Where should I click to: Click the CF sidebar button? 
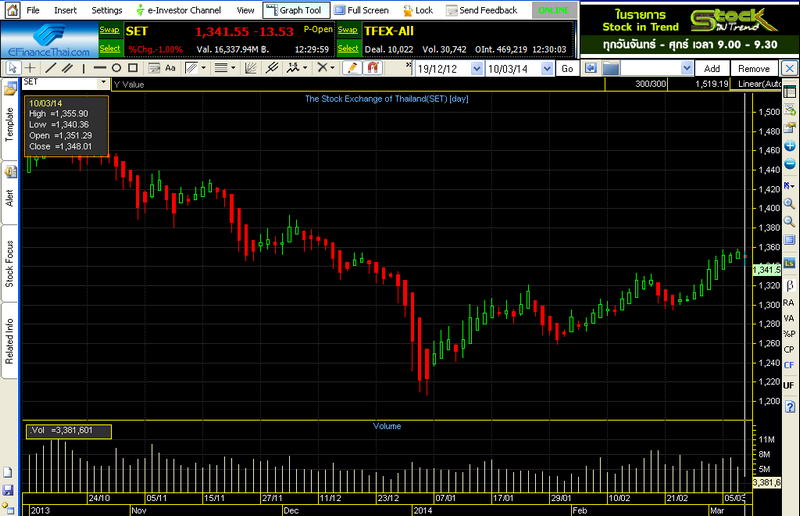click(x=788, y=365)
